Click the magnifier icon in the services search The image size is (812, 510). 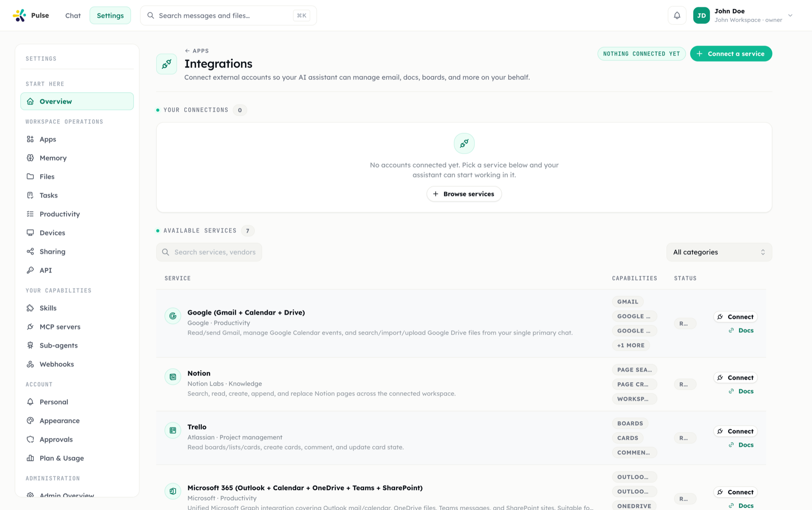pos(166,252)
